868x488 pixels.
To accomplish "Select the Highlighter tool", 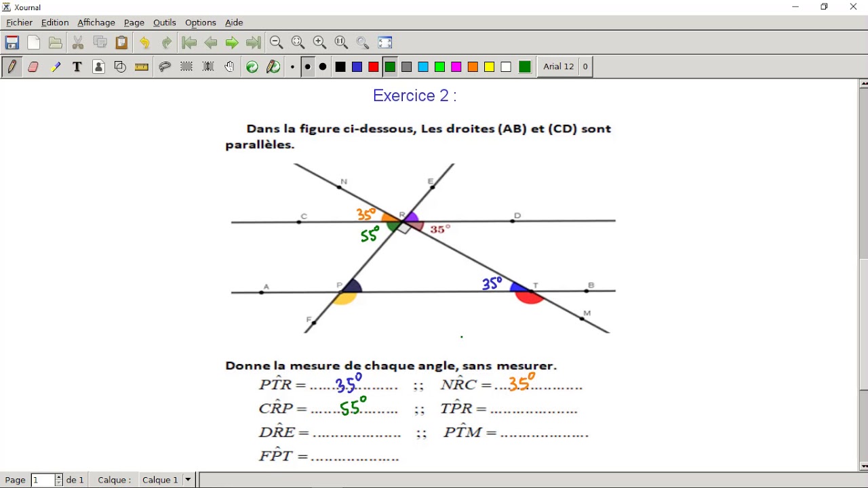I will pos(55,66).
